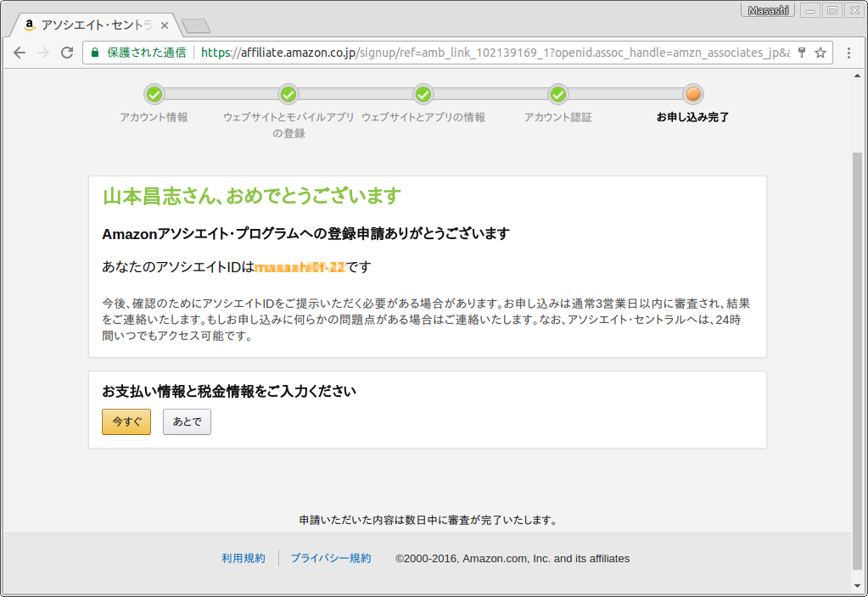This screenshot has height=597, width=868.
Task: Reload the page with the refresh icon
Action: coord(67,53)
